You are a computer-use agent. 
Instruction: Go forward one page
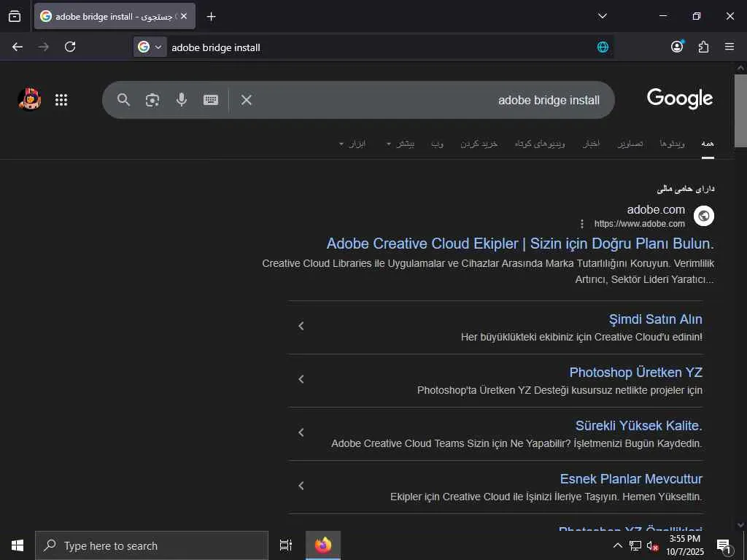tap(43, 47)
